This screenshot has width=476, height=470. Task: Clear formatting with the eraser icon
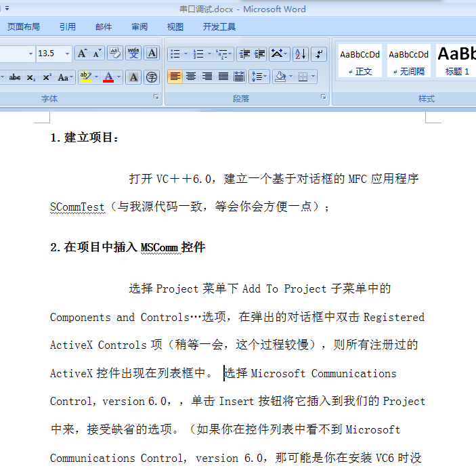(115, 54)
